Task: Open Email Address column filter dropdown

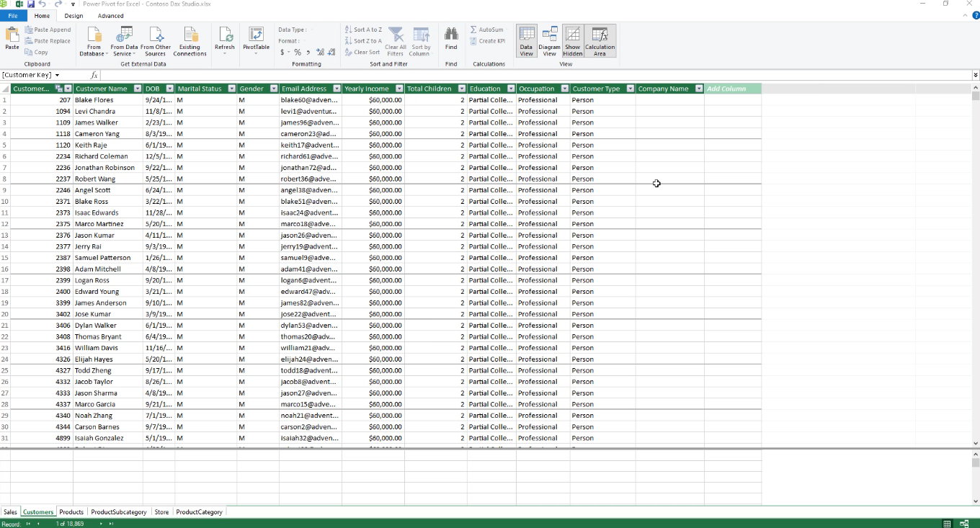Action: (x=337, y=89)
